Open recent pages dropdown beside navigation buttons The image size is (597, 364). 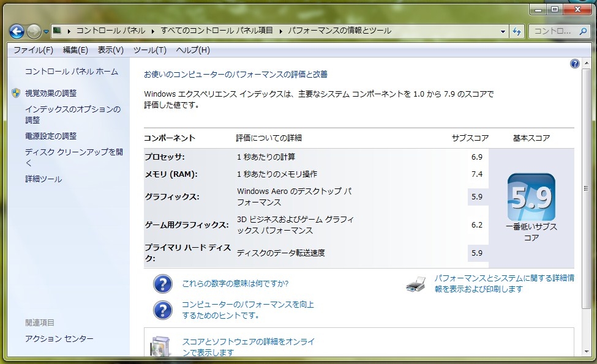click(x=47, y=32)
